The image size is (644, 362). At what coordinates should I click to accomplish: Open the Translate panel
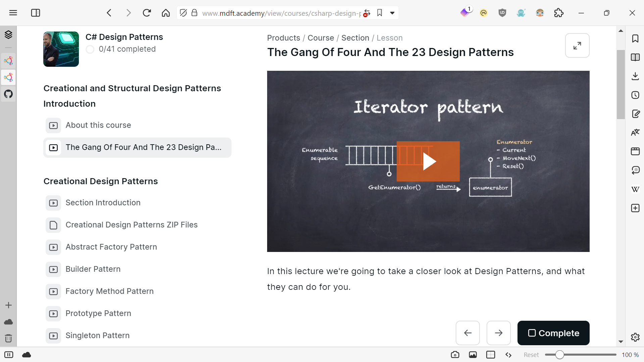click(635, 132)
